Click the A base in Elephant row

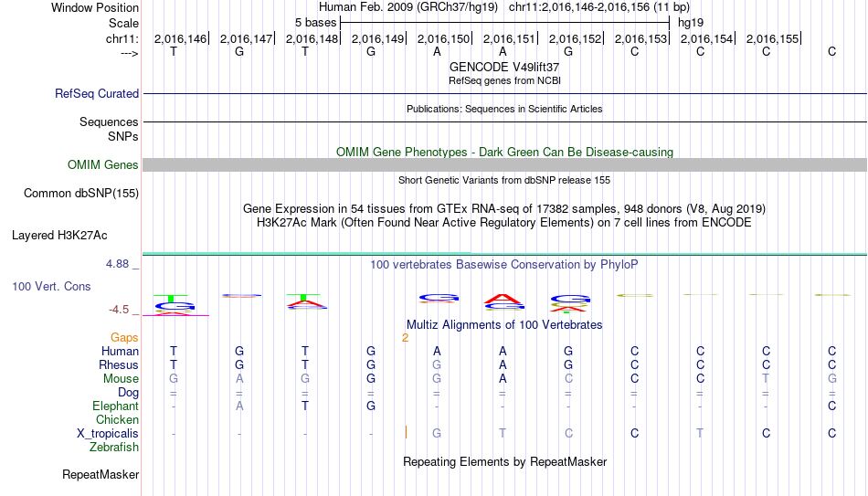coord(239,406)
